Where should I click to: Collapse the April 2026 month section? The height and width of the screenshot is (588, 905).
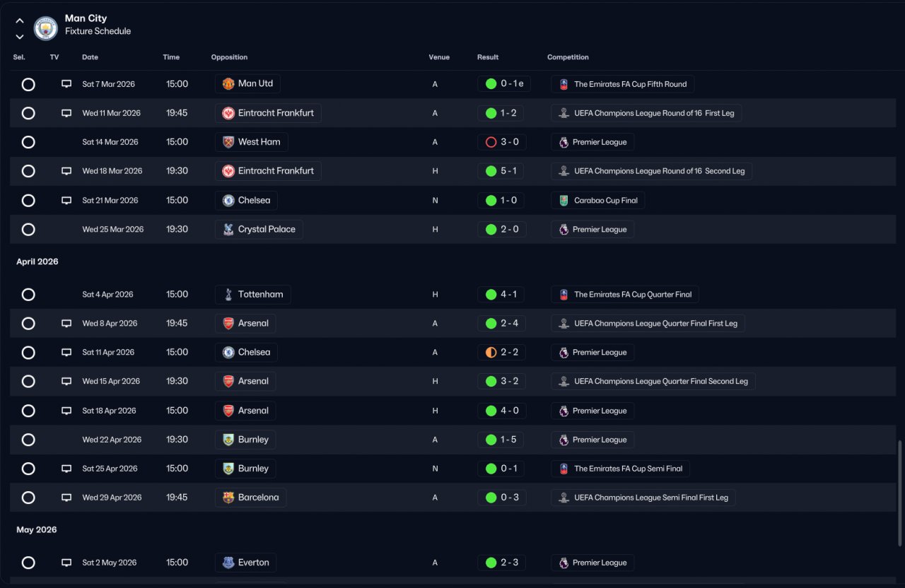tap(37, 261)
